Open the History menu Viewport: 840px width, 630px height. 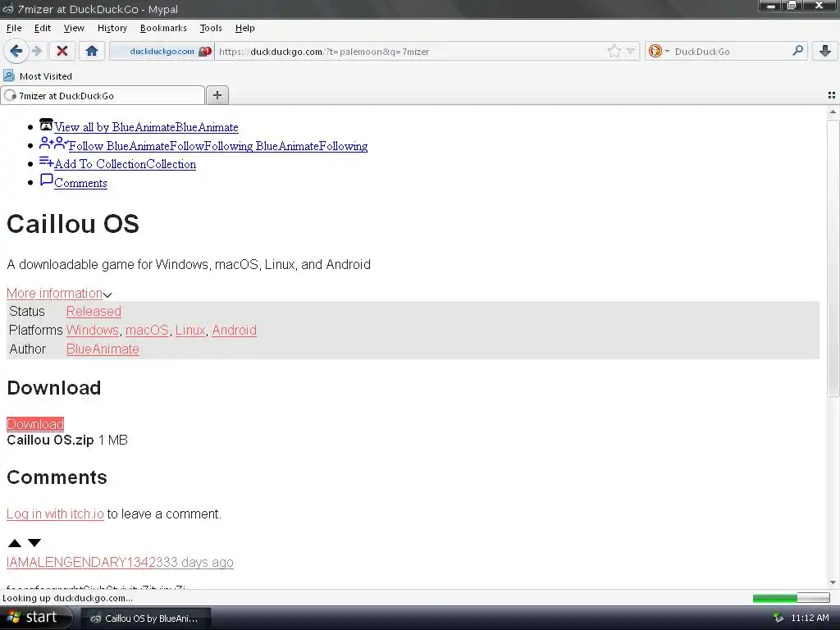[112, 28]
